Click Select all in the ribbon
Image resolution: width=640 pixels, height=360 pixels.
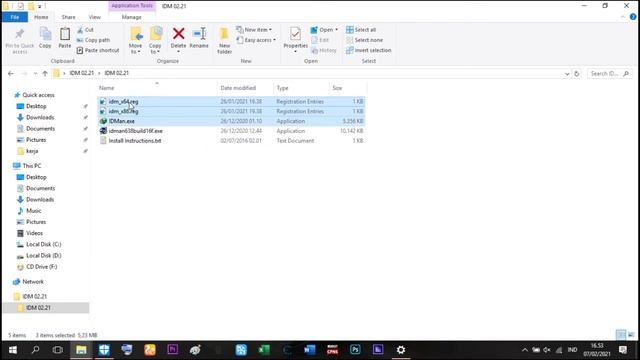click(361, 30)
